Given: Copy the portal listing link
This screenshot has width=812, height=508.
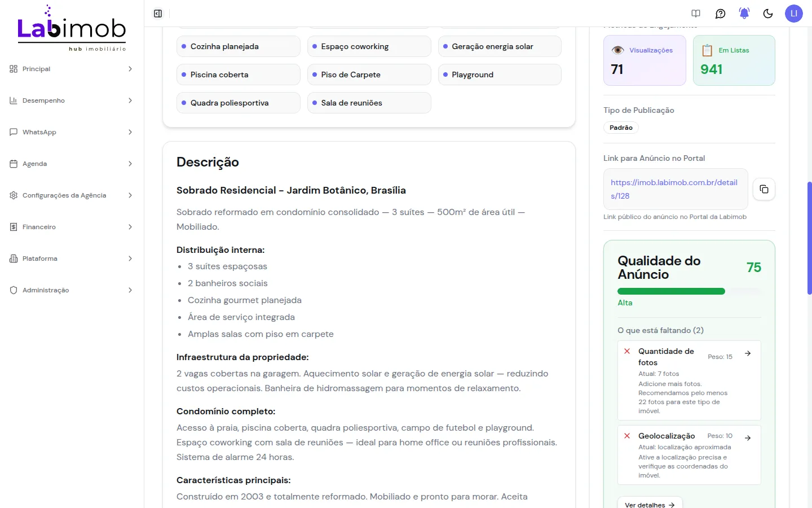Looking at the screenshot, I should pos(764,189).
